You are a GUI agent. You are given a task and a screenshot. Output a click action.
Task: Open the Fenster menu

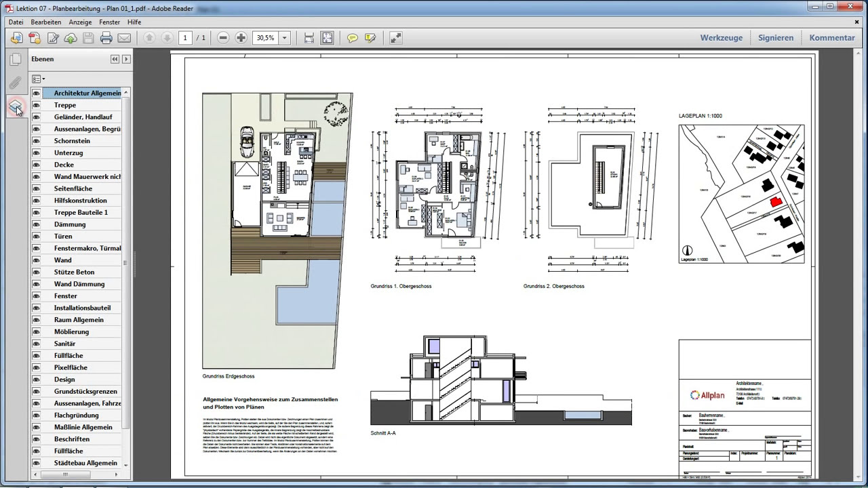click(109, 22)
